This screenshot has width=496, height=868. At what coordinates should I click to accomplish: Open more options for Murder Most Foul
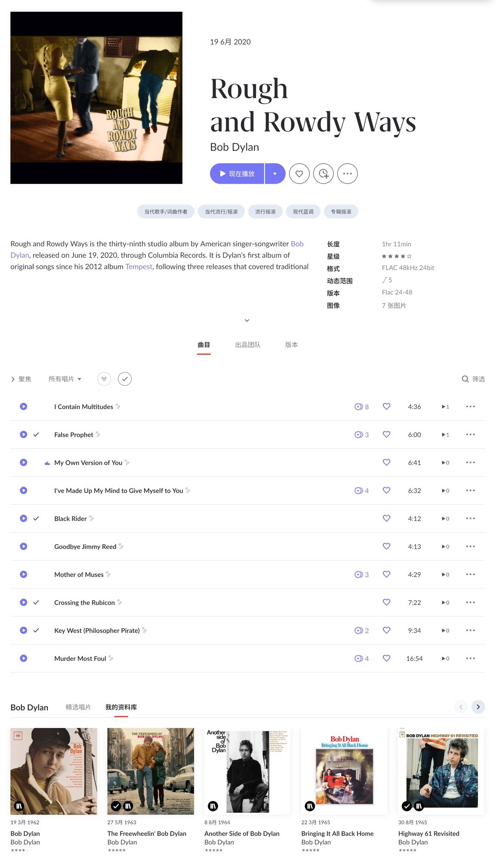(x=471, y=658)
